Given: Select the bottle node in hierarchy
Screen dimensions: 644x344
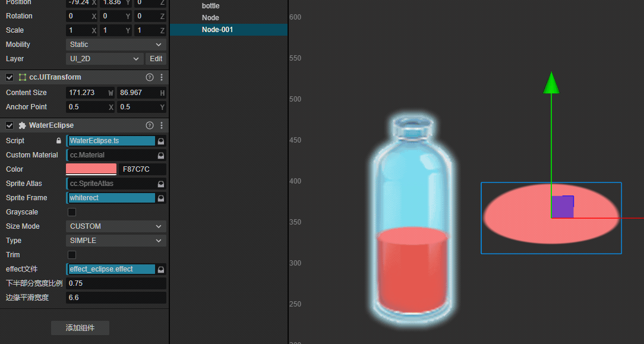Looking at the screenshot, I should [211, 6].
